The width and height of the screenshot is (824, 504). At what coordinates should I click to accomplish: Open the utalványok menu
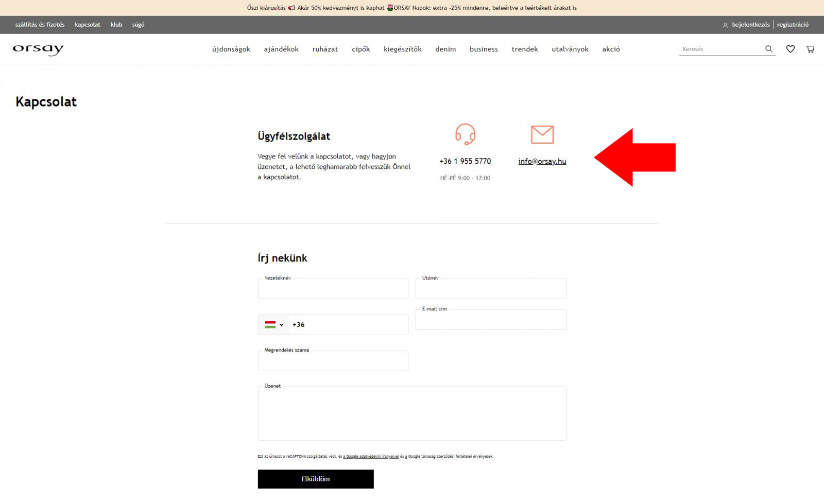pyautogui.click(x=570, y=49)
